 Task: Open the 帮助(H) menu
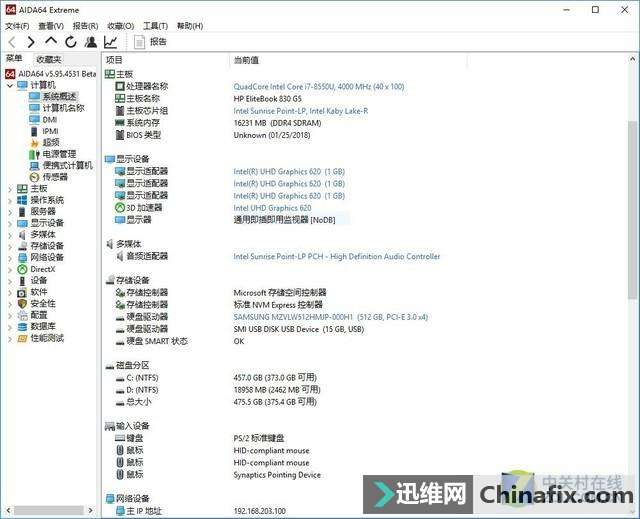click(x=190, y=26)
